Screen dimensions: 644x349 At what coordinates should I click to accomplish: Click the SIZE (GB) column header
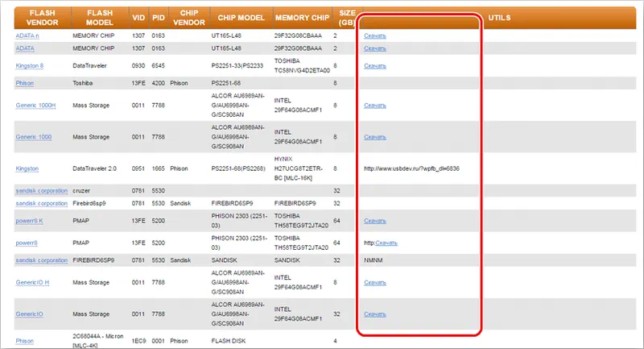[x=347, y=18]
